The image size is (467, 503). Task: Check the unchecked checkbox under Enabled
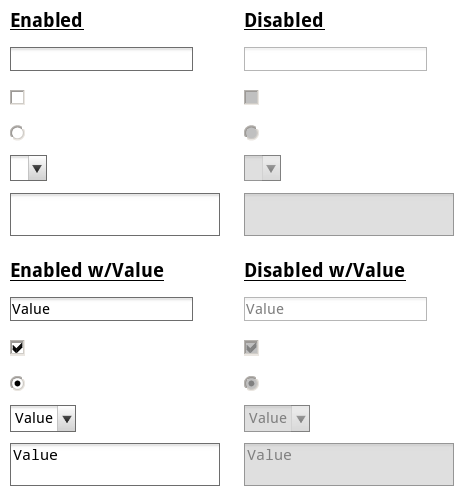click(x=17, y=97)
